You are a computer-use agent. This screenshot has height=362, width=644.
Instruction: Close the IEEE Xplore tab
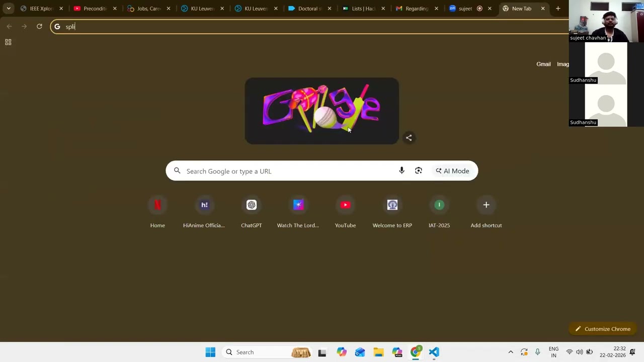(61, 9)
